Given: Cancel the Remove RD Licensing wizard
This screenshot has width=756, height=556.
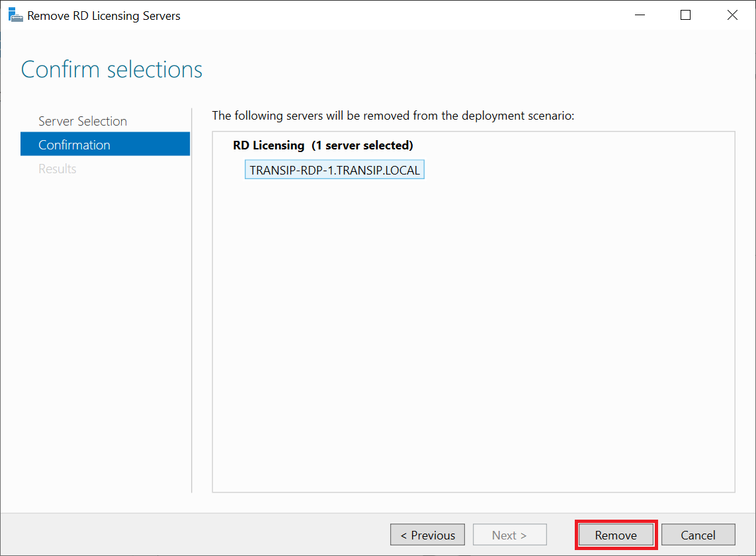Looking at the screenshot, I should pyautogui.click(x=698, y=535).
